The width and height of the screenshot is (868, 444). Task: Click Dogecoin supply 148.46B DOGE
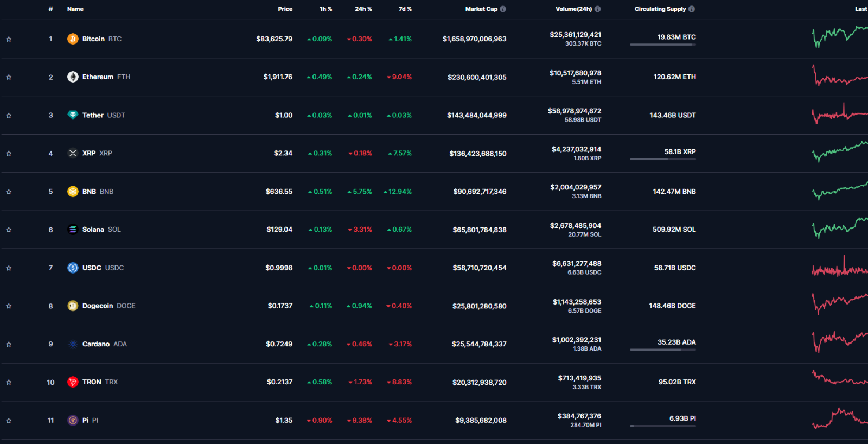coord(672,306)
